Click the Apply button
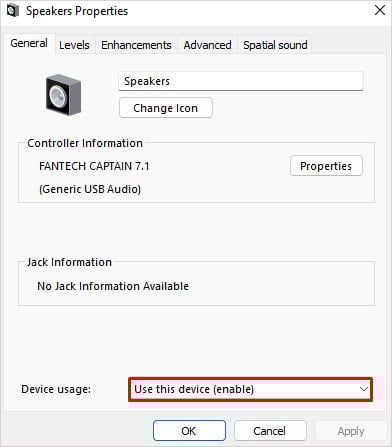The width and height of the screenshot is (392, 447). (x=351, y=431)
